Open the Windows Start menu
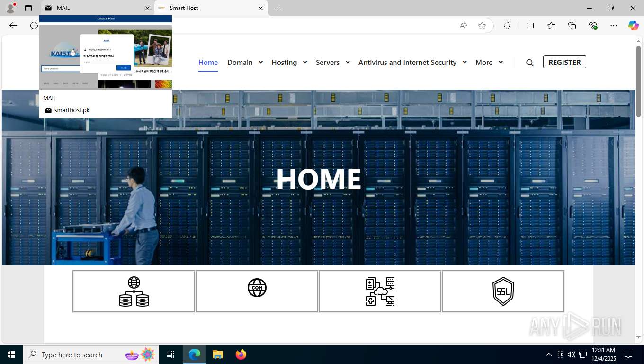The width and height of the screenshot is (644, 364). pos(11,355)
